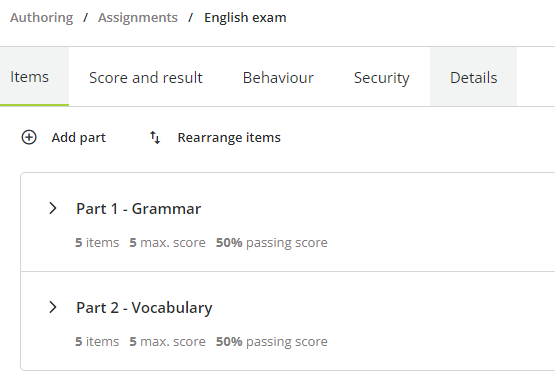Viewport: 555px width, 373px height.
Task: Expand the Part 1 - Grammar chevron
Action: pos(53,208)
